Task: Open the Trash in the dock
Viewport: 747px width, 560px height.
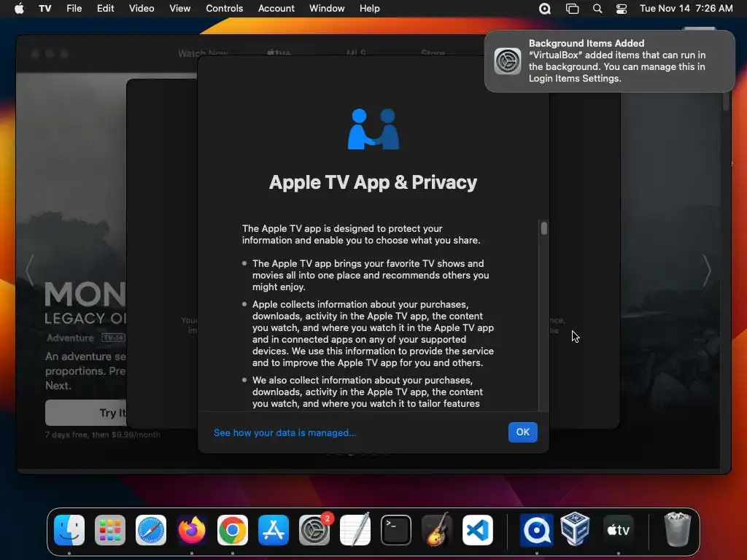Action: click(x=677, y=529)
